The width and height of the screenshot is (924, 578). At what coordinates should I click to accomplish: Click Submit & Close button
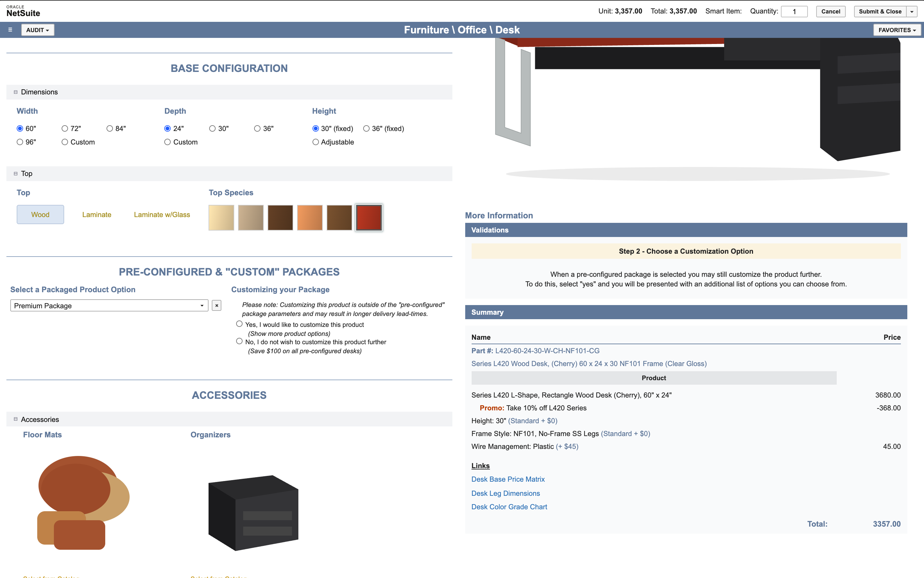coord(880,12)
